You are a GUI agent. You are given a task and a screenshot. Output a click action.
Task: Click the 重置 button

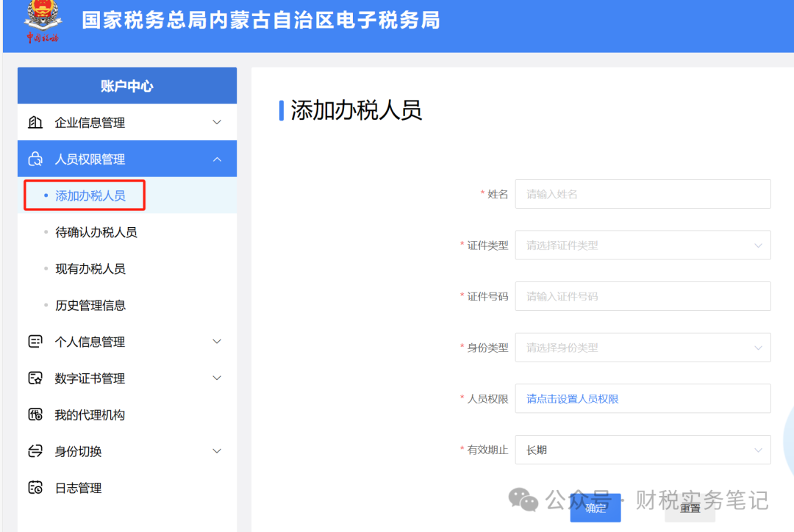click(690, 508)
